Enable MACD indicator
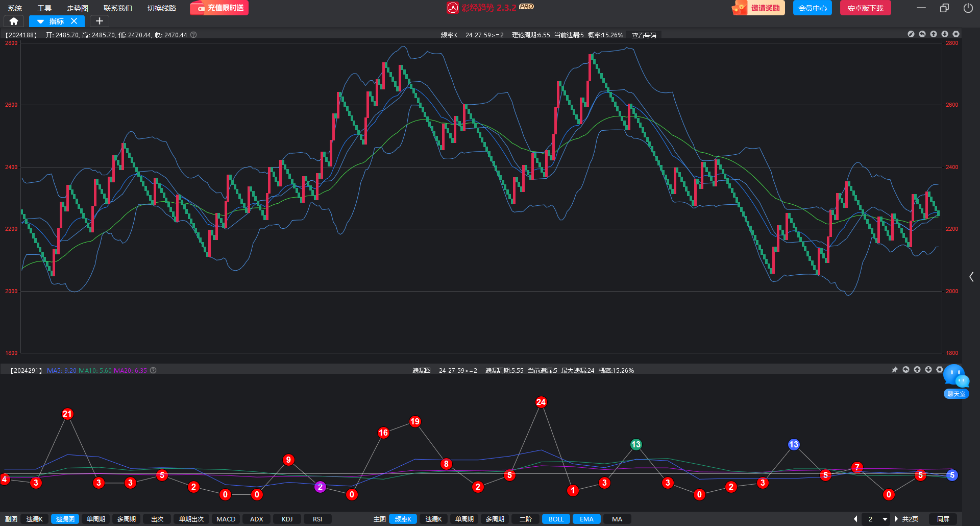 [x=226, y=519]
